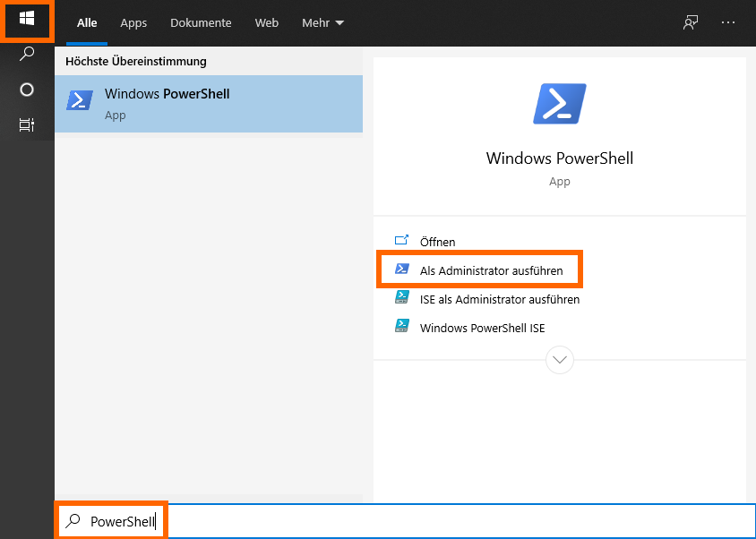This screenshot has height=539, width=756.
Task: Select the Web tab
Action: click(267, 22)
